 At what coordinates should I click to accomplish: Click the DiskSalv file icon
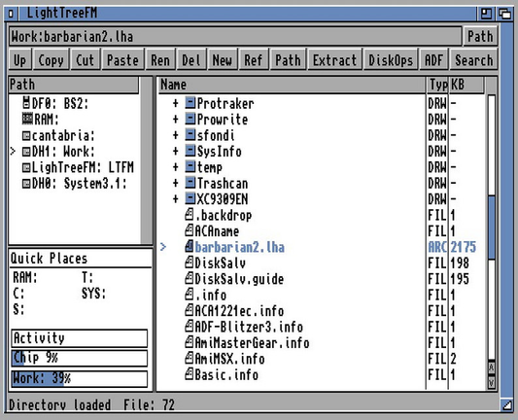[189, 262]
